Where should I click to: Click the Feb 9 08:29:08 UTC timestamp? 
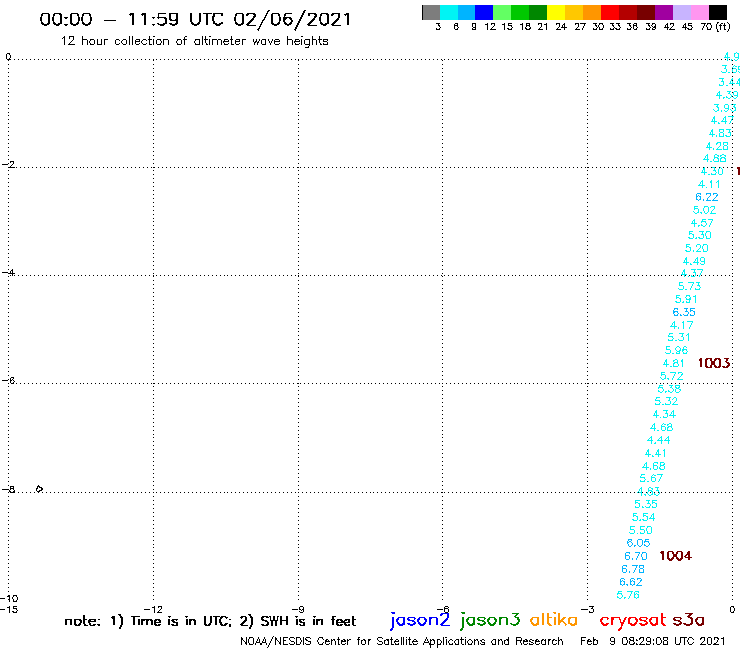(653, 641)
